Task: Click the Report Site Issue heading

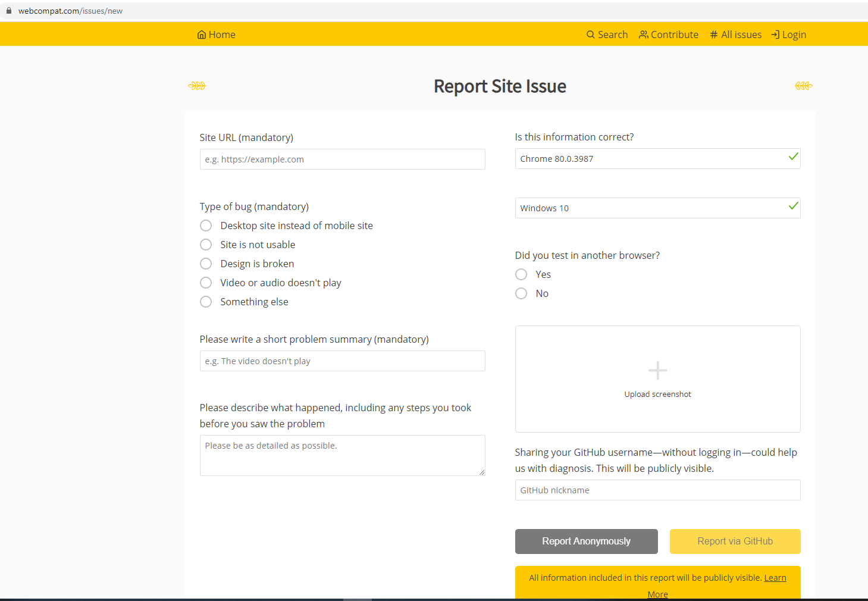Action: coord(500,86)
